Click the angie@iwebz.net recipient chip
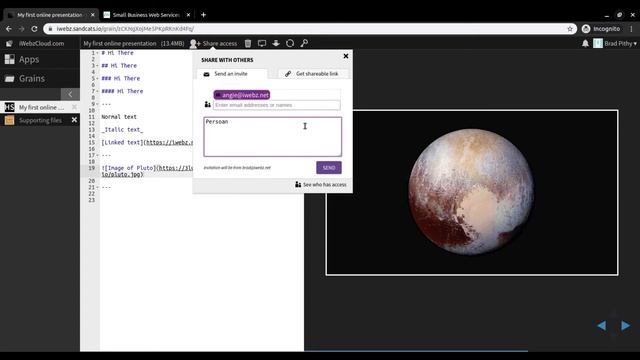640x360 pixels. point(242,95)
